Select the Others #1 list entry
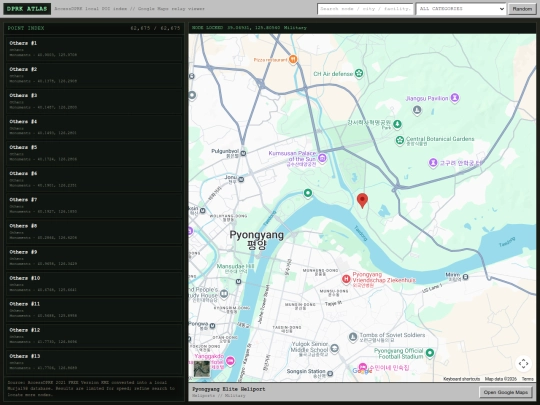Image resolution: width=540 pixels, height=405 pixels. click(x=94, y=49)
